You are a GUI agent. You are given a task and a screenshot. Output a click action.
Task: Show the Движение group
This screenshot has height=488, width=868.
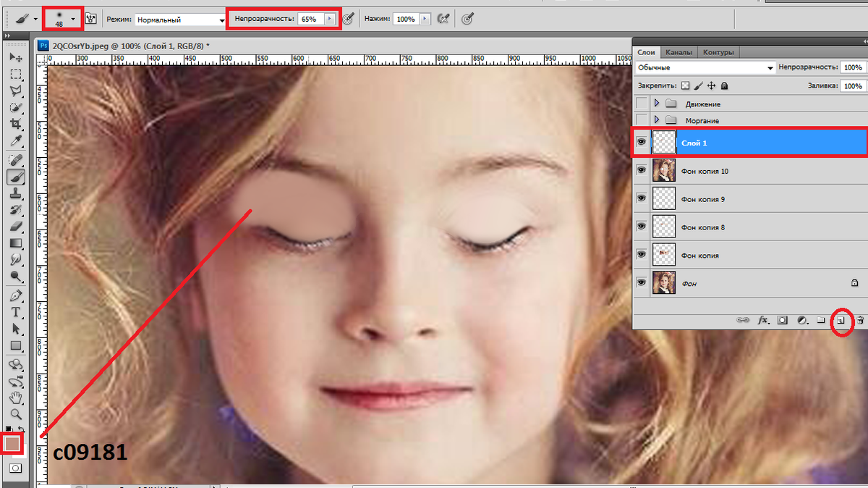[641, 104]
